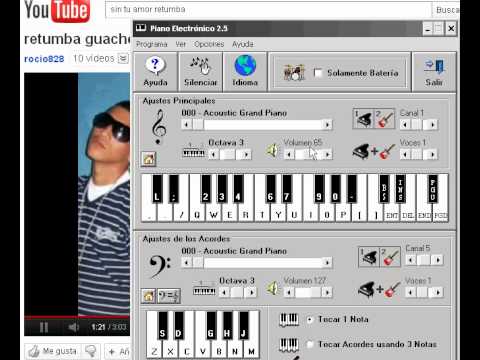
Task: Increase Canal 1 with the right arrow
Action: coord(433,125)
